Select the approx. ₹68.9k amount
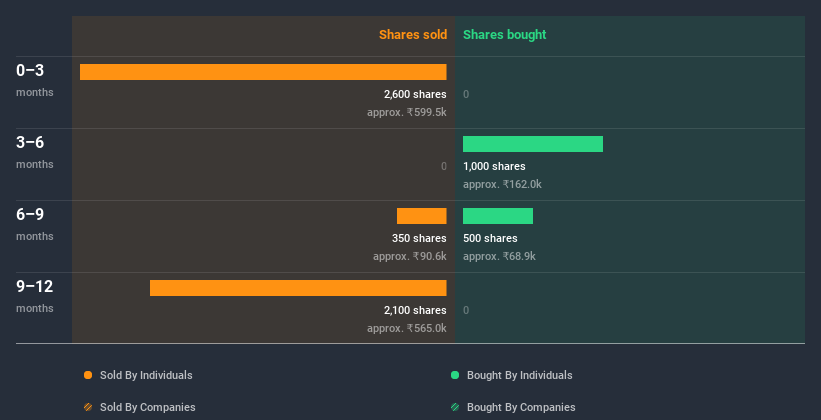Viewport: 821px width, 420px height. [x=500, y=256]
